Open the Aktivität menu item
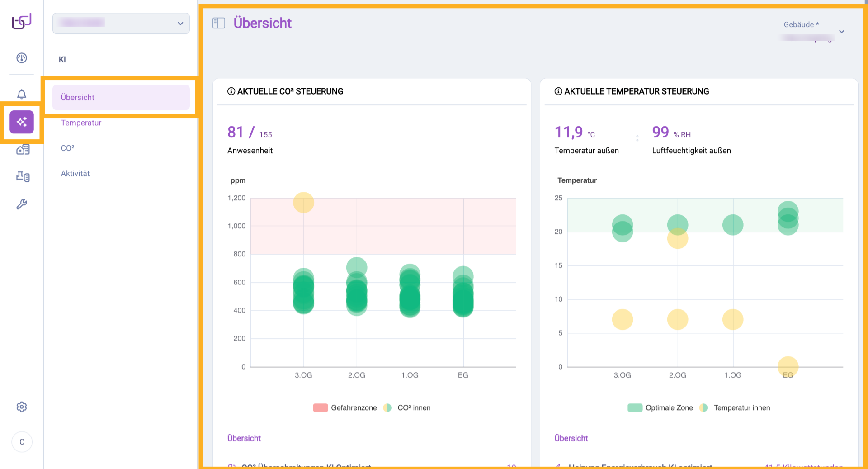This screenshot has height=469, width=868. click(x=75, y=174)
